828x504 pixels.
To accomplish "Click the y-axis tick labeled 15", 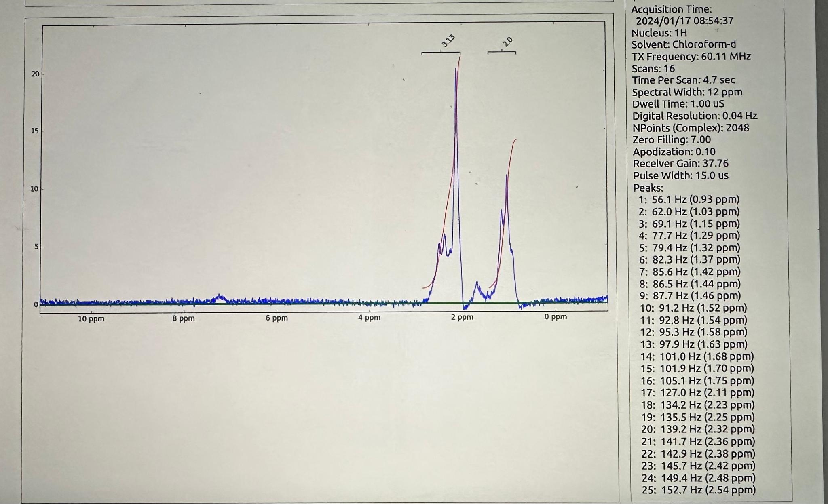I will (x=36, y=131).
